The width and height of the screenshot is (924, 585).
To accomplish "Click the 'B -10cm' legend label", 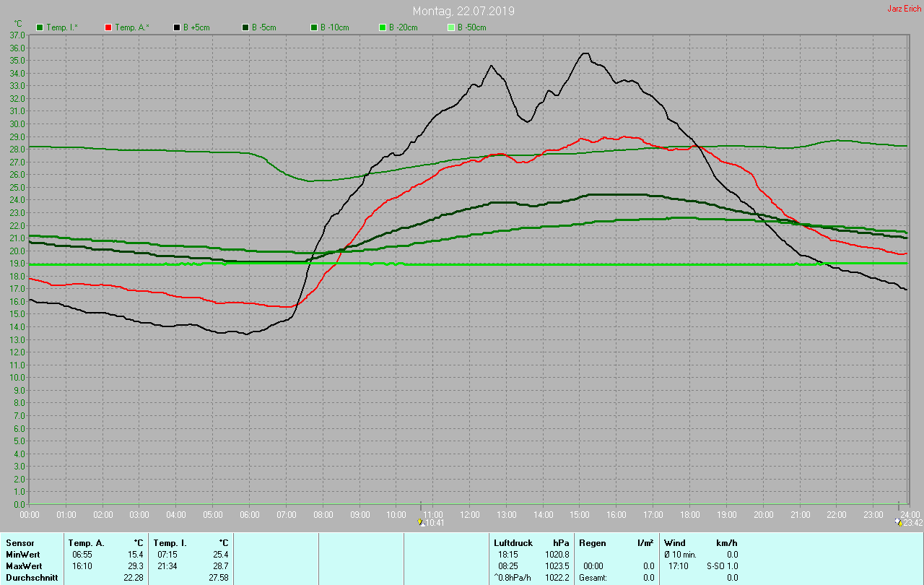I will (x=335, y=27).
